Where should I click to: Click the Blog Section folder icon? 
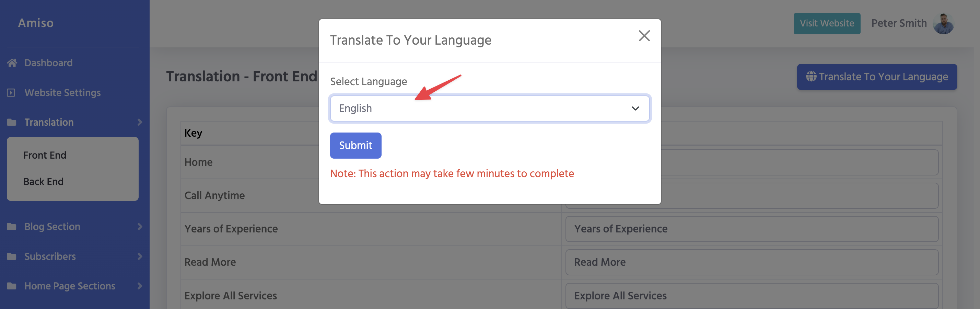[11, 227]
